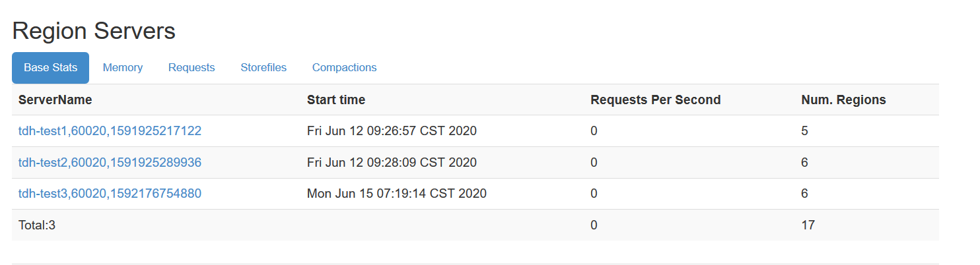The height and width of the screenshot is (265, 980).
Task: Click the Num. Regions column header
Action: (843, 100)
